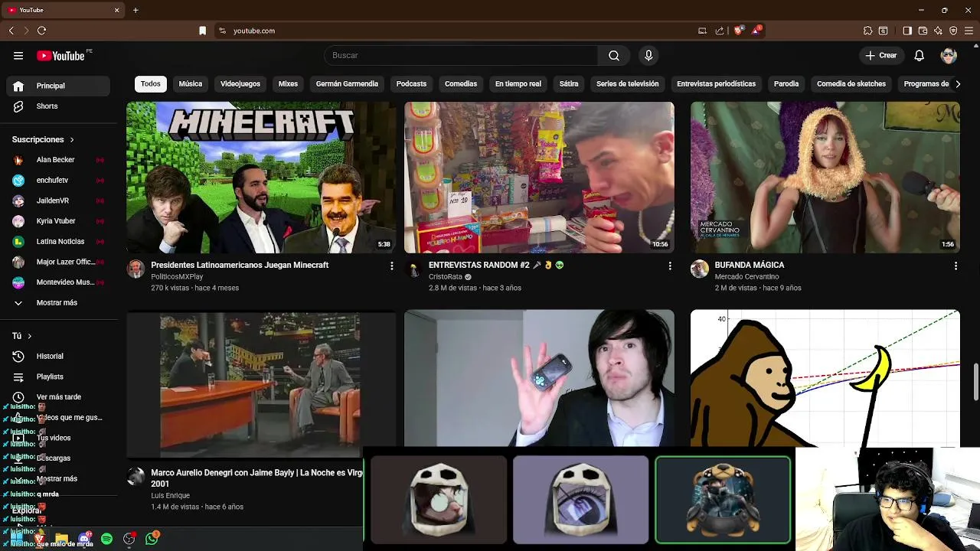The image size is (980, 551).
Task: Focus the Buscar search field
Action: (461, 55)
